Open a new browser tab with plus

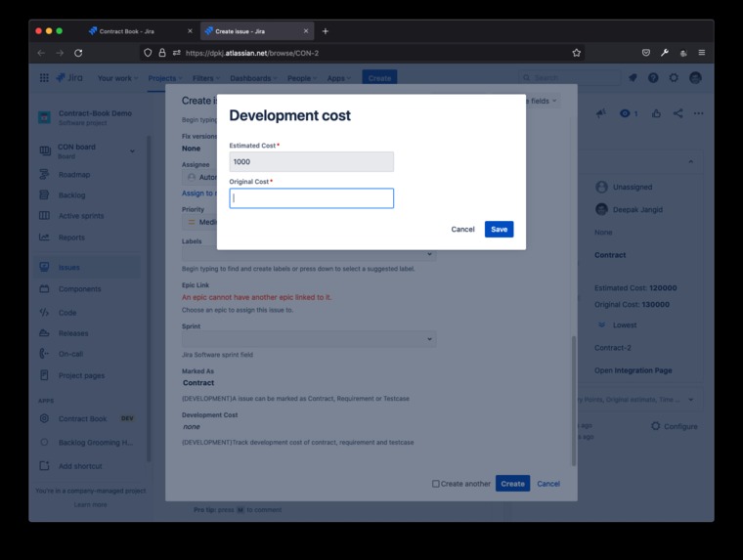click(x=325, y=31)
